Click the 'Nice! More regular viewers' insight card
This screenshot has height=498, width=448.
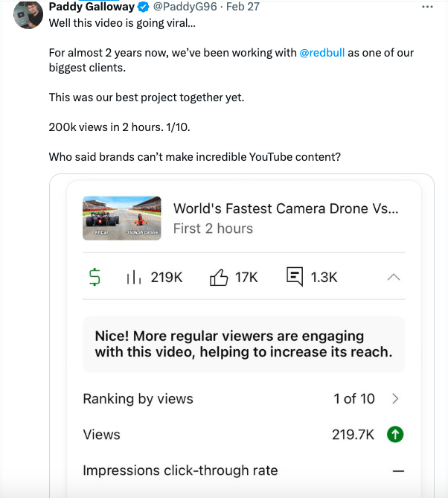243,344
